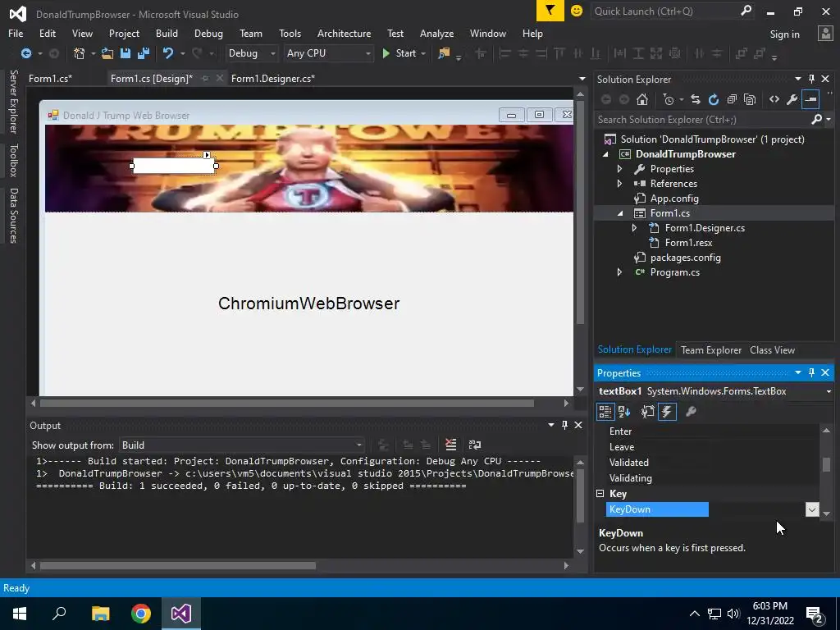Click Pending Changes Filter clock icon
Screen dimensions: 840x630
[x=668, y=99]
